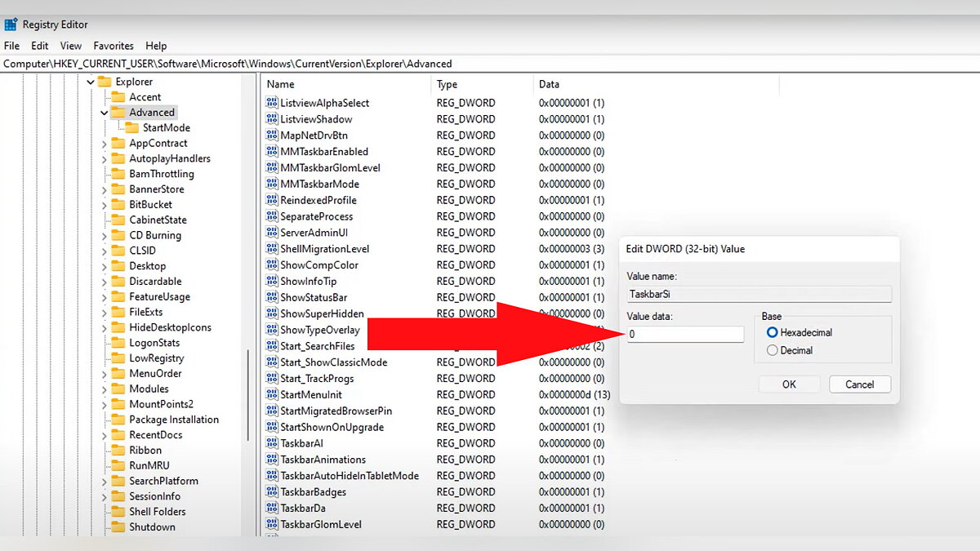Click the Value data input field
Viewport: 980px width, 551px height.
[686, 334]
